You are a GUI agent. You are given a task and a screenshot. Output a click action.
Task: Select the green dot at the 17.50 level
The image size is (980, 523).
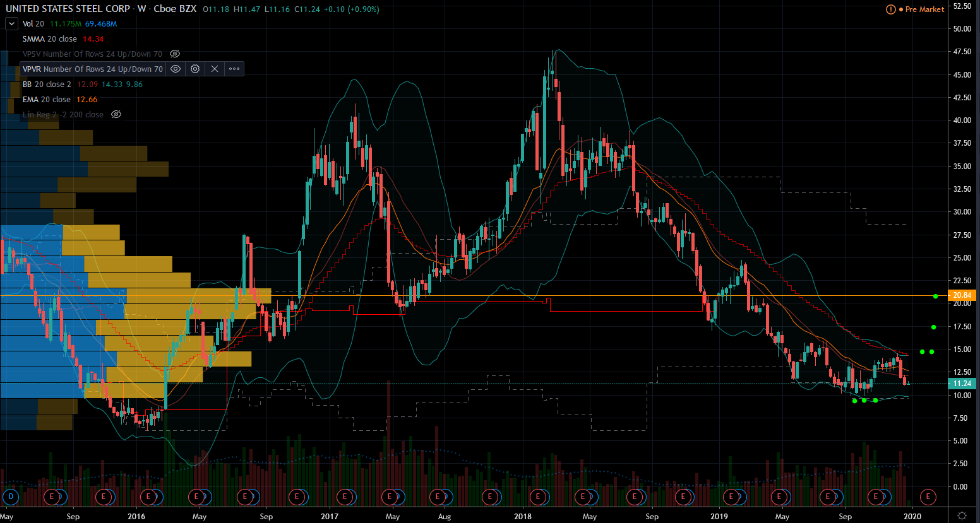pyautogui.click(x=933, y=327)
